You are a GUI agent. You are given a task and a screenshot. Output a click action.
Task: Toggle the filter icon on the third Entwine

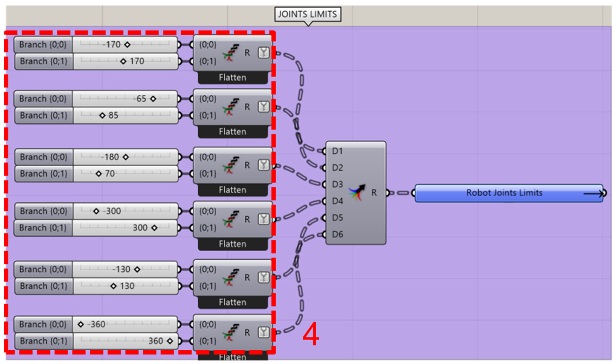pyautogui.click(x=263, y=165)
